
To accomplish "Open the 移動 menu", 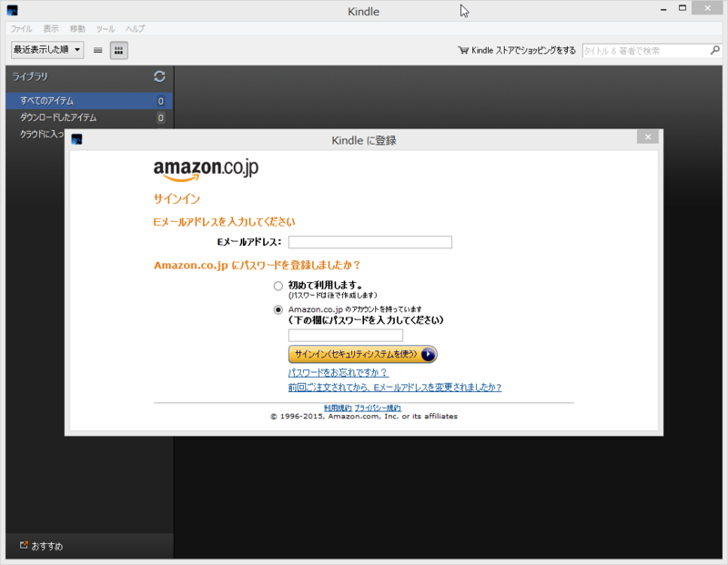I will pos(77,29).
